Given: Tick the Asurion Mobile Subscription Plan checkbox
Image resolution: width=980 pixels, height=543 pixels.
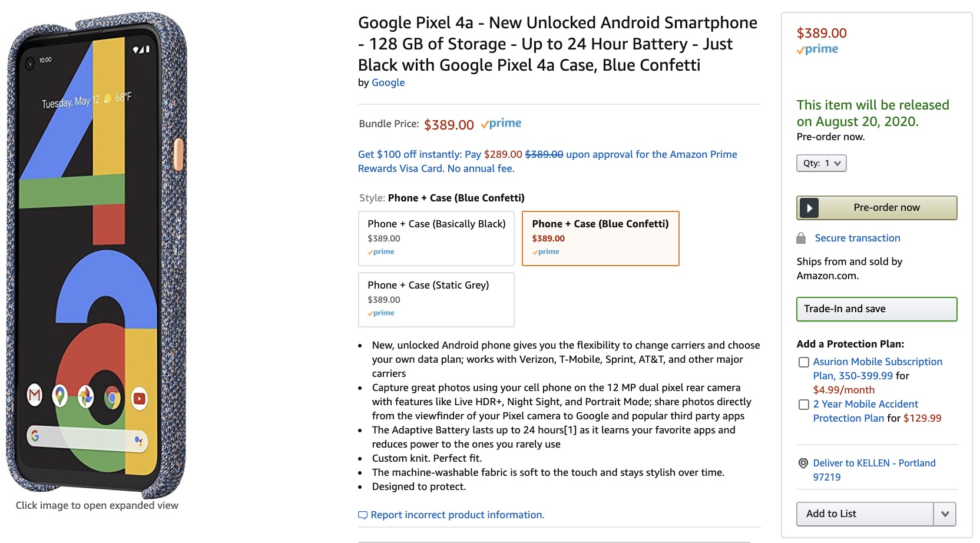Looking at the screenshot, I should pos(803,362).
